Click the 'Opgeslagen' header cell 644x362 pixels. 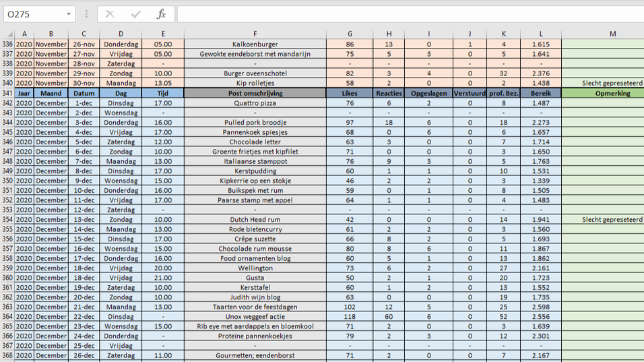pos(428,93)
